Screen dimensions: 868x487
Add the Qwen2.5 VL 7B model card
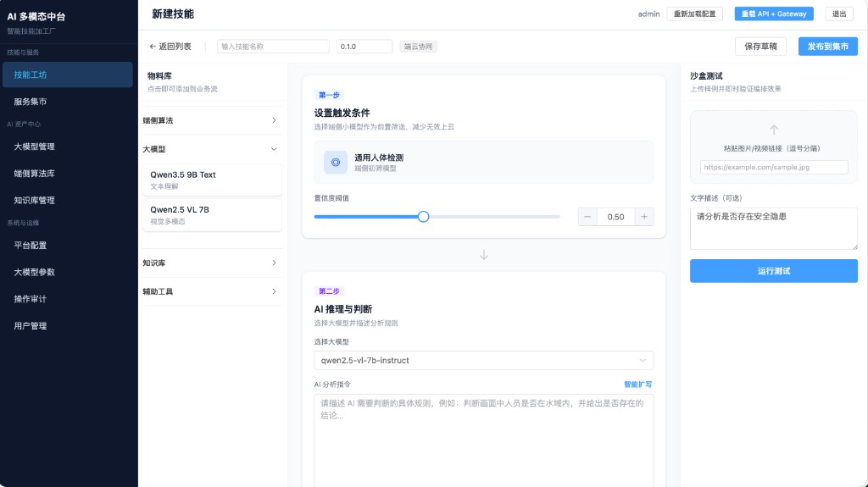(x=213, y=215)
